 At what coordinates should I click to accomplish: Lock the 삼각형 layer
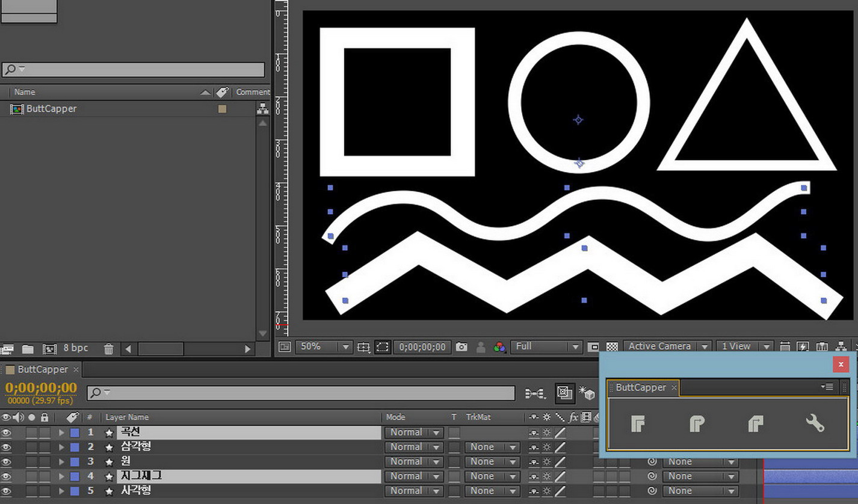pos(45,447)
